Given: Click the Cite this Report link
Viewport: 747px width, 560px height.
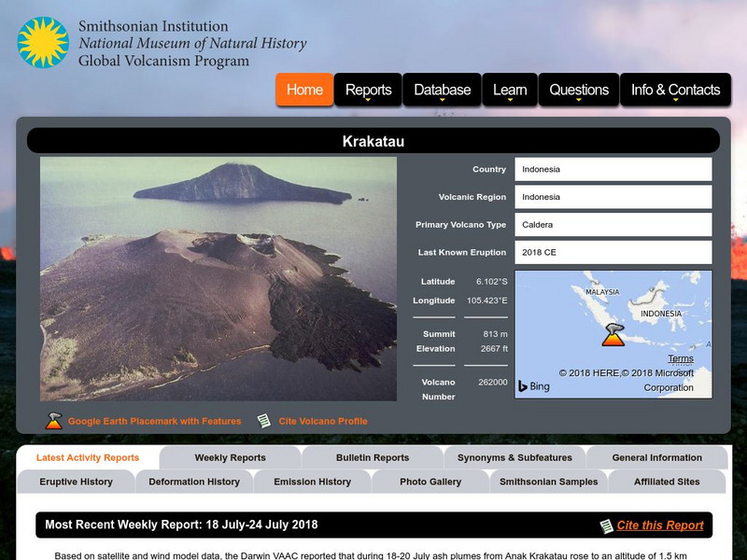Looking at the screenshot, I should [x=660, y=525].
